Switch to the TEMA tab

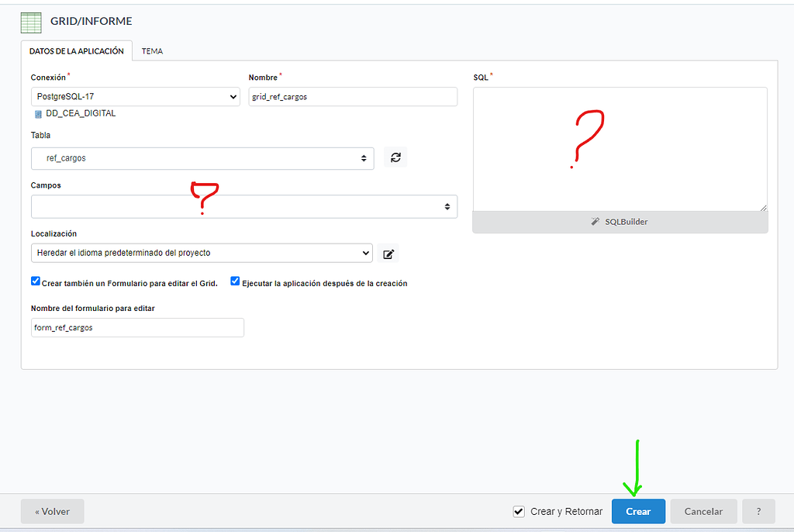151,50
